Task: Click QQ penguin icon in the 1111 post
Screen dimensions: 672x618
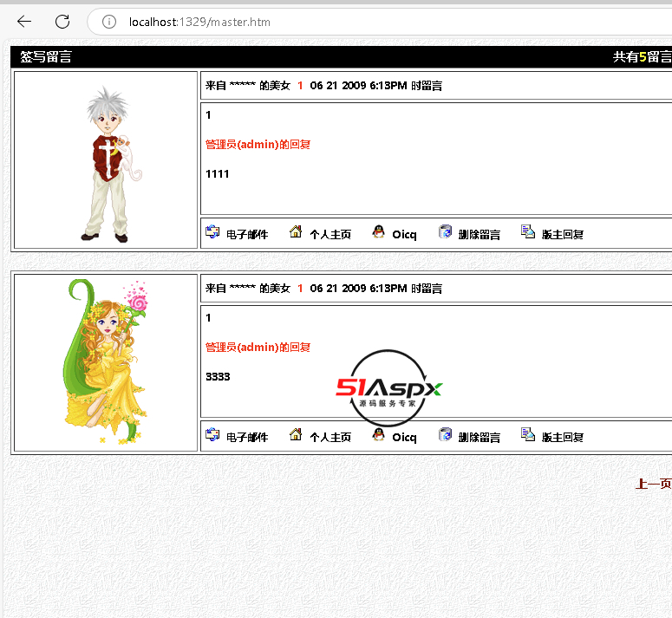Action: pos(378,231)
